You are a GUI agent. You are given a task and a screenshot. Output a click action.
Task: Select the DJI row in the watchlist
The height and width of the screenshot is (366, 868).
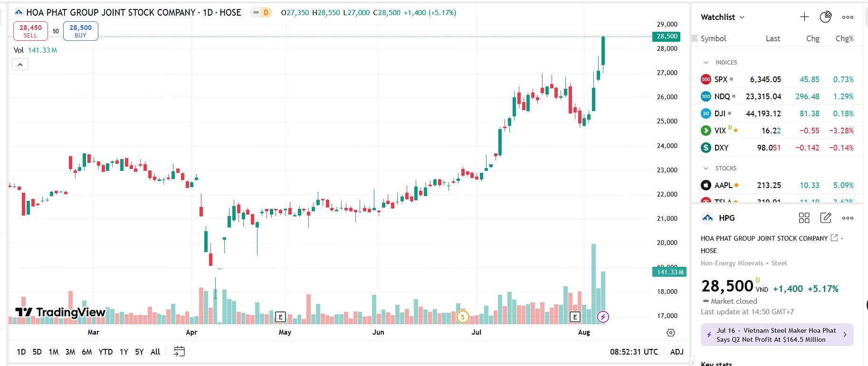point(777,113)
